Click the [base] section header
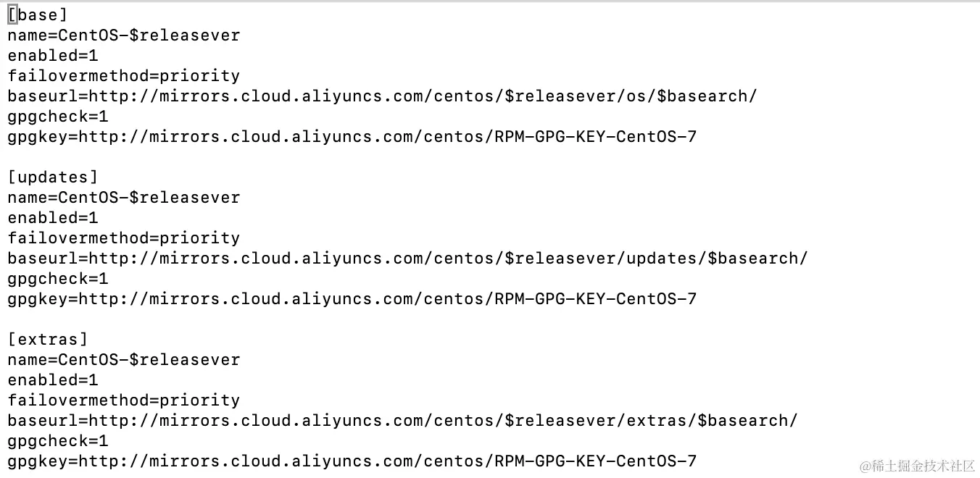 tap(38, 15)
